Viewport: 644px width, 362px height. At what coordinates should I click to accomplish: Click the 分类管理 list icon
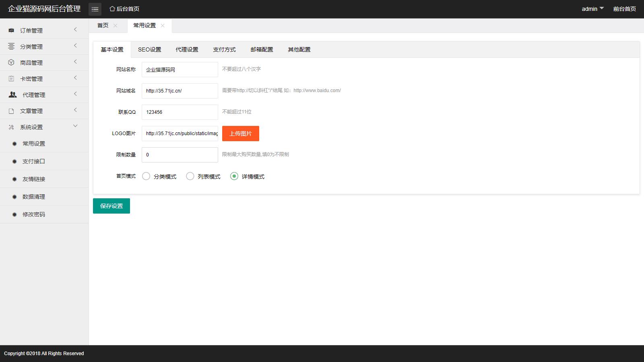coord(11,47)
